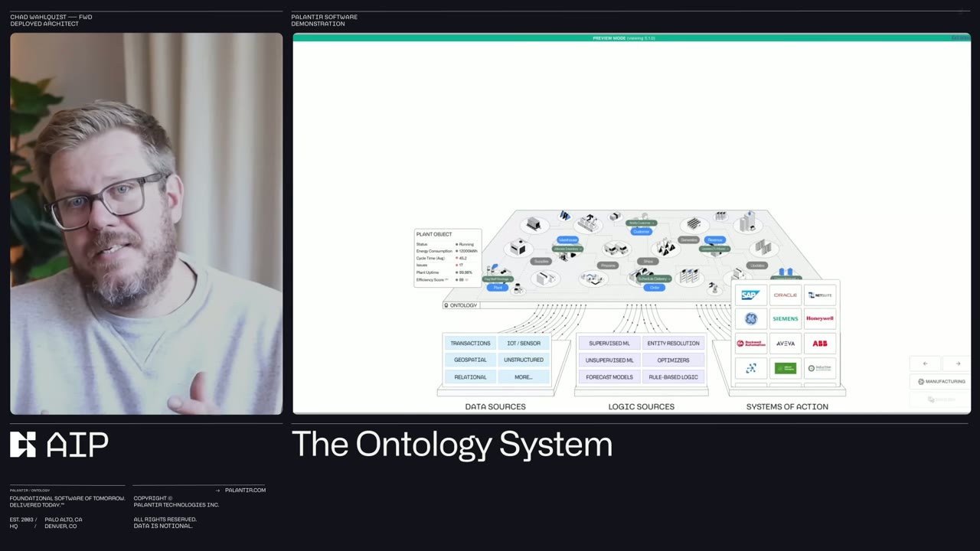Select the NetSuite integration icon

[x=819, y=295]
